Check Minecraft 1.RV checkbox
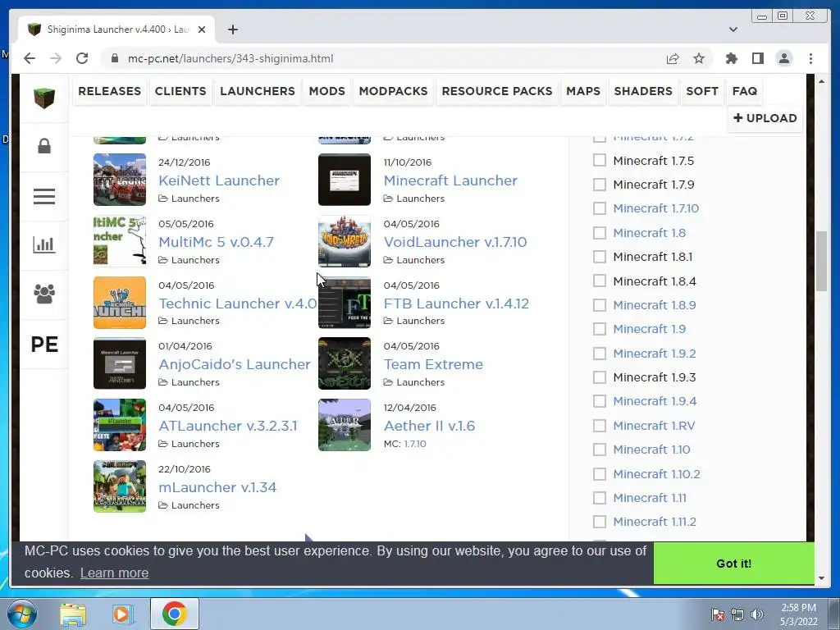 coord(600,426)
